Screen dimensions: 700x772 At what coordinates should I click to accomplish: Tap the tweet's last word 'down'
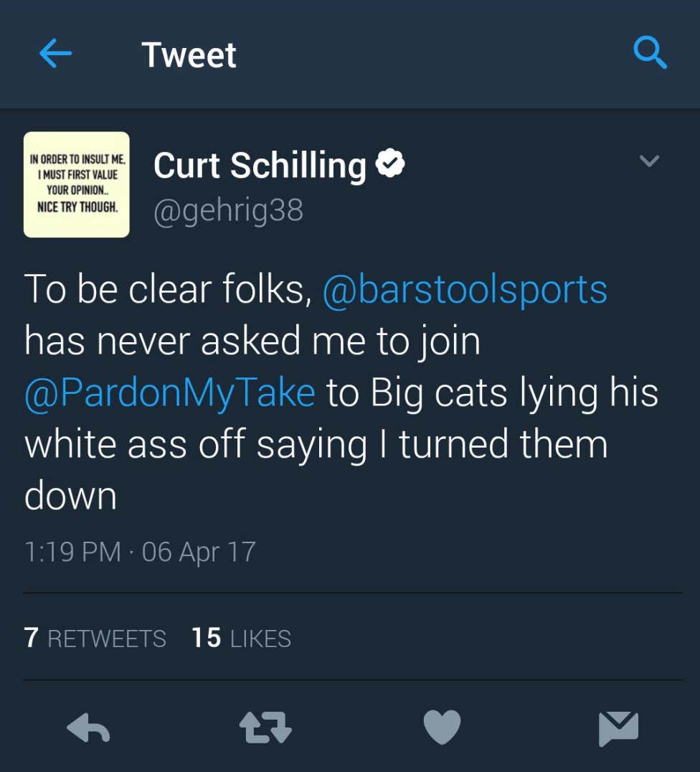point(70,495)
